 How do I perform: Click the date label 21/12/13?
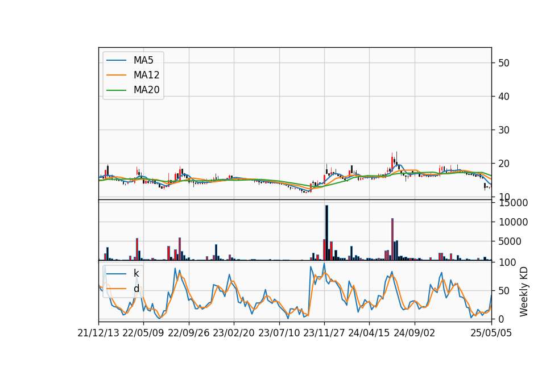98,333
